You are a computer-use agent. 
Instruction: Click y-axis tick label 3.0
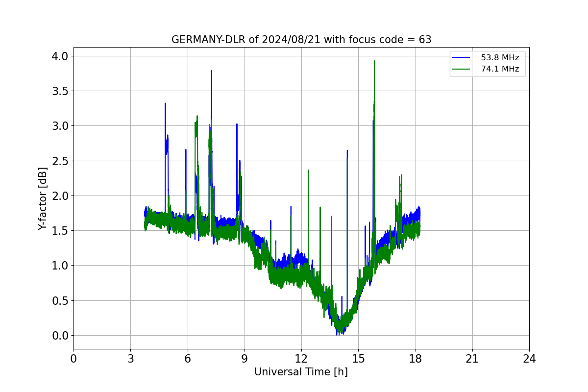click(x=60, y=126)
